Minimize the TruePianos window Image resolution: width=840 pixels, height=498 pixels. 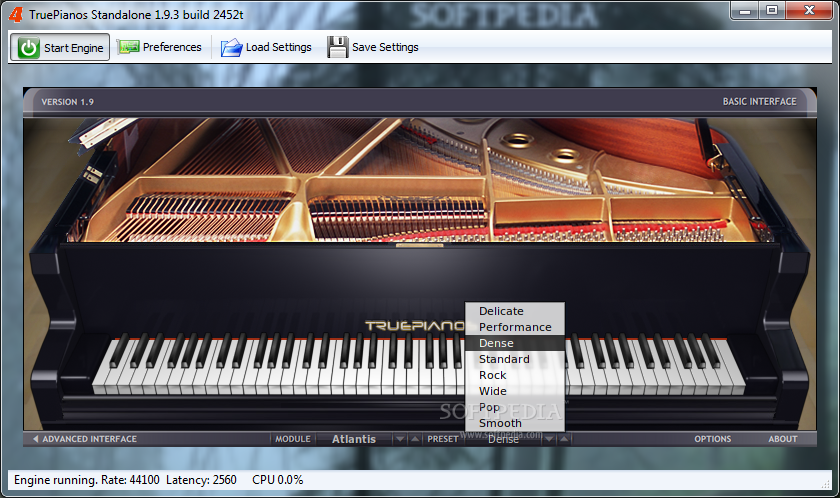[745, 11]
